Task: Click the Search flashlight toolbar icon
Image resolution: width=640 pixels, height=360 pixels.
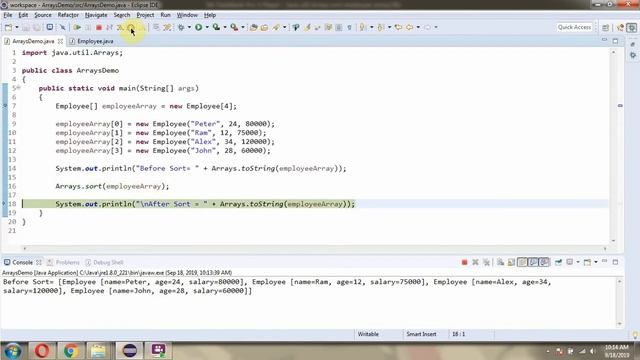Action: [276, 27]
